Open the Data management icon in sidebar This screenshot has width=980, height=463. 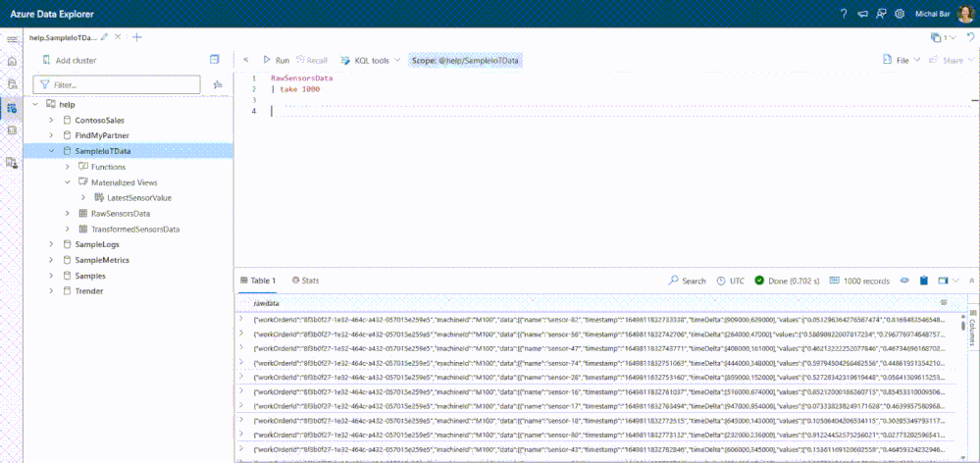point(11,84)
